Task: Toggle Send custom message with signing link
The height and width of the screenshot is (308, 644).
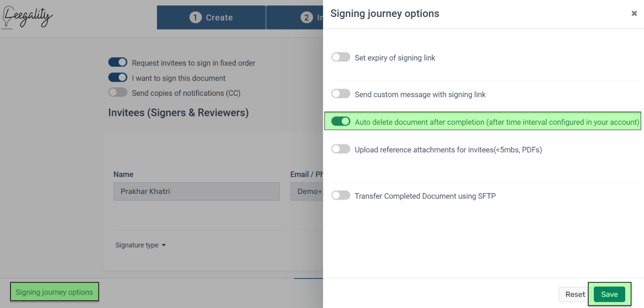Action: pyautogui.click(x=341, y=94)
